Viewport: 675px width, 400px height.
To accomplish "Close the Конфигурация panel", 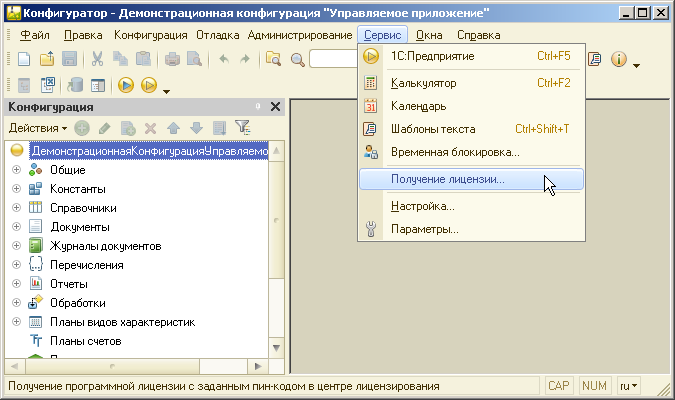I will click(276, 107).
